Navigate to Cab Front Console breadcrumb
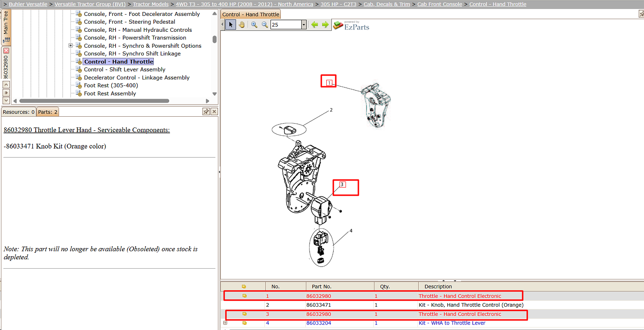This screenshot has height=330, width=644. (440, 4)
